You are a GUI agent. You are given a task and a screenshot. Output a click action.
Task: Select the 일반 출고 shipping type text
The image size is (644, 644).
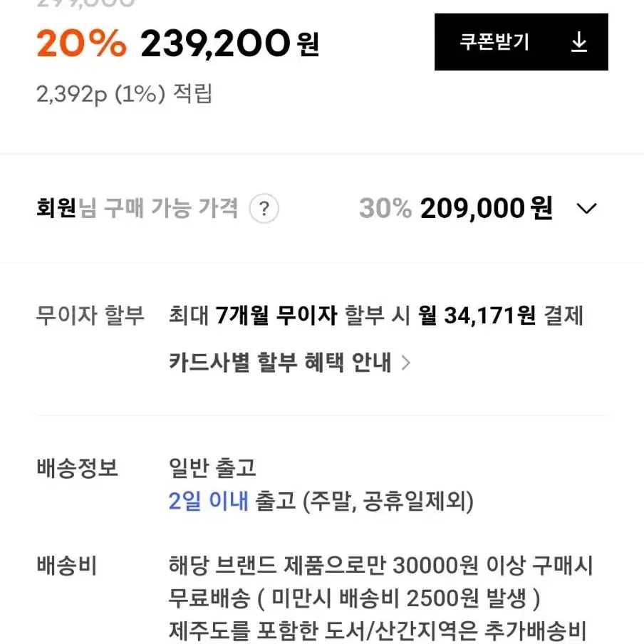coord(212,467)
